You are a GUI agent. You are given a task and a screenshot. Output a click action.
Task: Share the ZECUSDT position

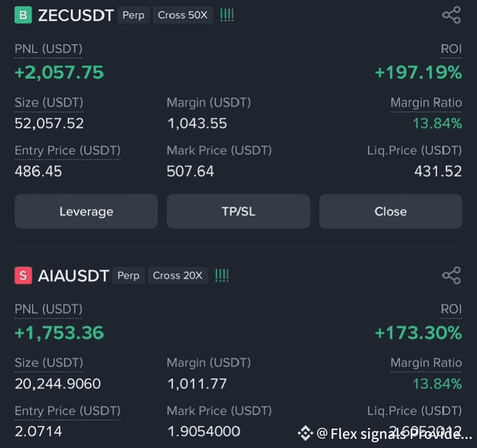(x=452, y=15)
